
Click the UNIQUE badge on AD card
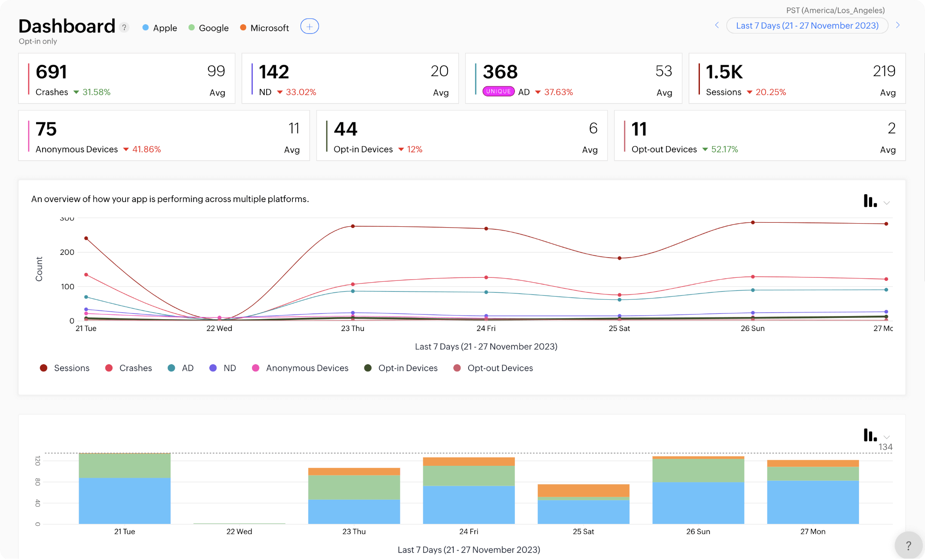498,92
